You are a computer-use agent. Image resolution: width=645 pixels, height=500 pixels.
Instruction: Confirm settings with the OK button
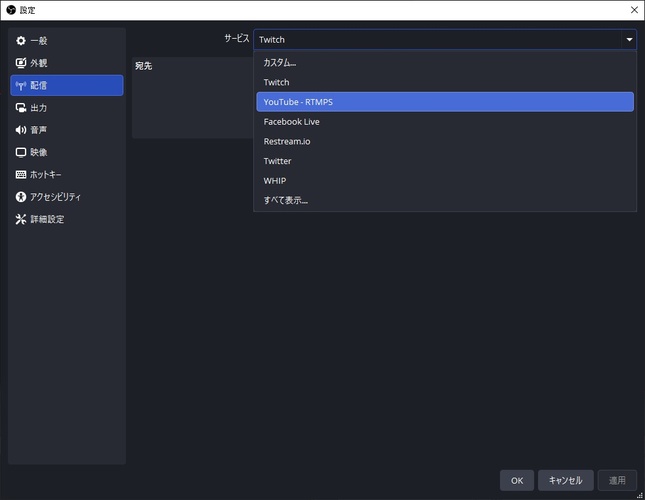click(x=517, y=480)
